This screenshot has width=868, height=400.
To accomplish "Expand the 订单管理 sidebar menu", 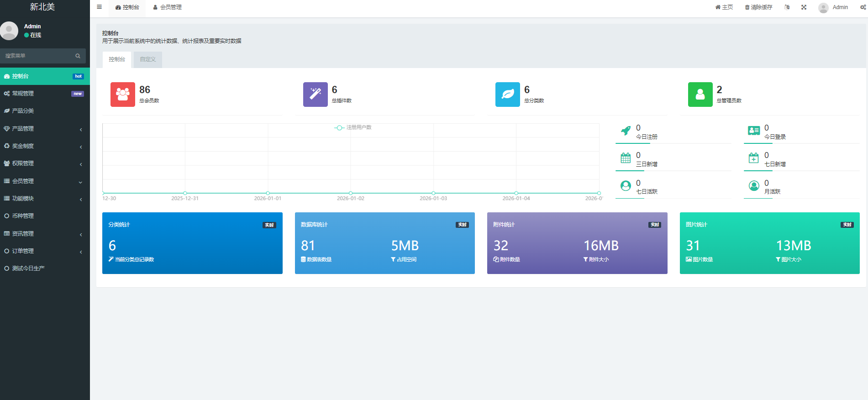I will [44, 251].
